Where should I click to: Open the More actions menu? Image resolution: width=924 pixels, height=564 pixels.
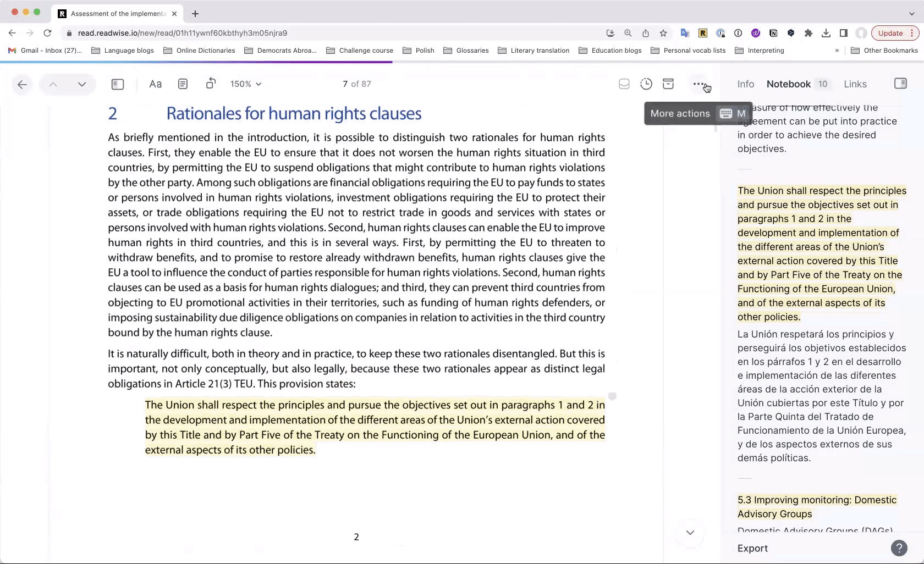pos(698,84)
